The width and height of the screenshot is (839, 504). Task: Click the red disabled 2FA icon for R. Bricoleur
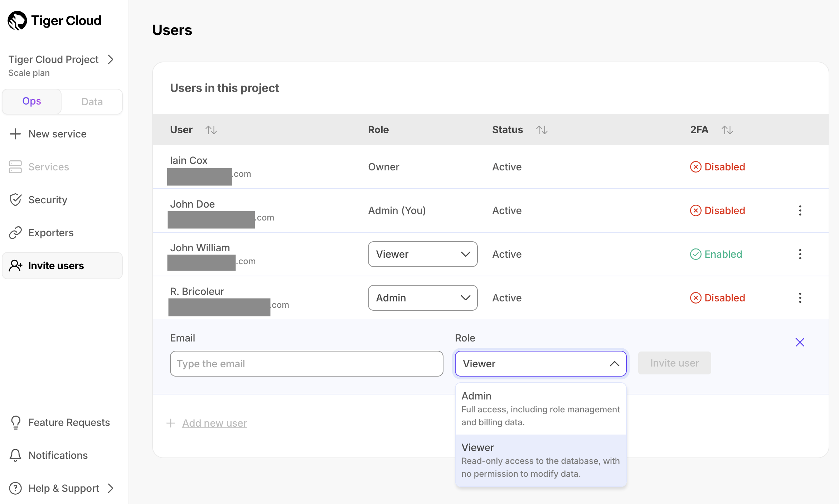pos(695,298)
